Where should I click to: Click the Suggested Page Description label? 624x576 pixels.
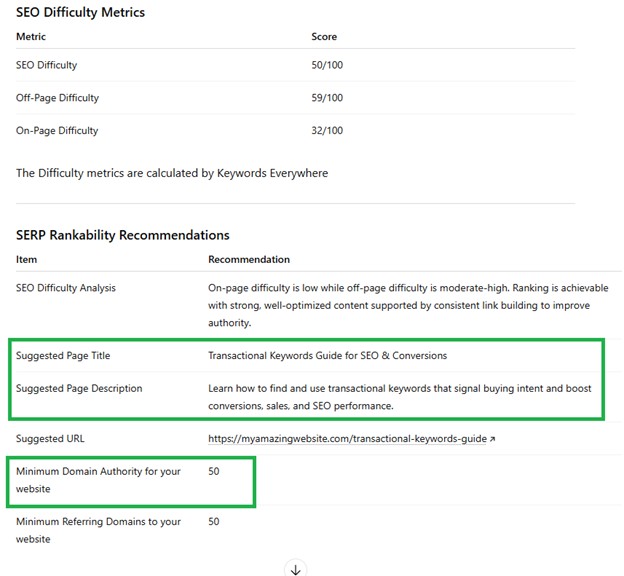pyautogui.click(x=79, y=388)
